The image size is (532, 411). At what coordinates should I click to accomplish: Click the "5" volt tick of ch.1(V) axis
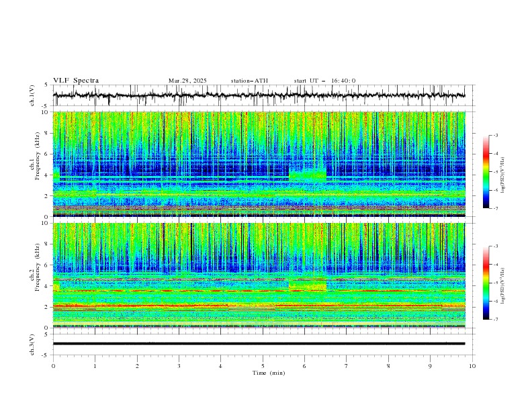click(x=46, y=85)
